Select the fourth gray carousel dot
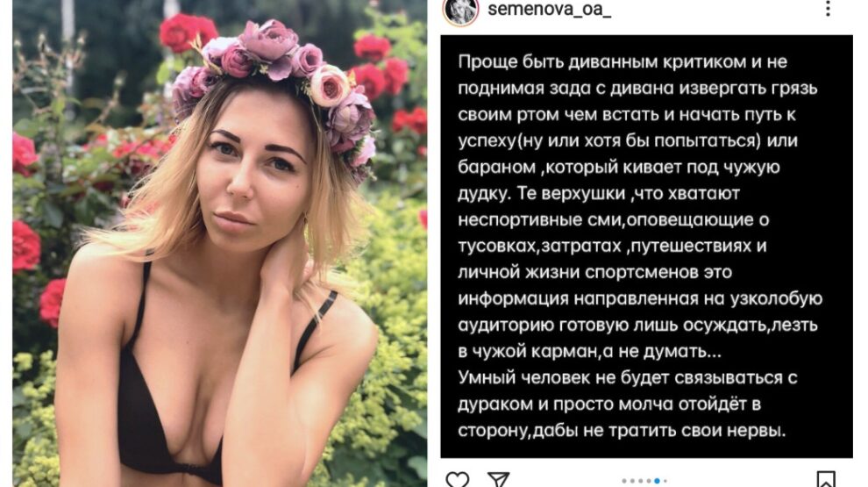This screenshot has width=868, height=487. point(649,481)
